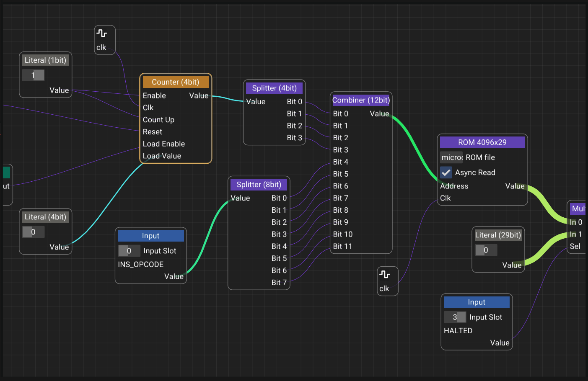Viewport: 588px width, 381px height.
Task: Click the Literal (1bit) value field
Action: [x=33, y=75]
